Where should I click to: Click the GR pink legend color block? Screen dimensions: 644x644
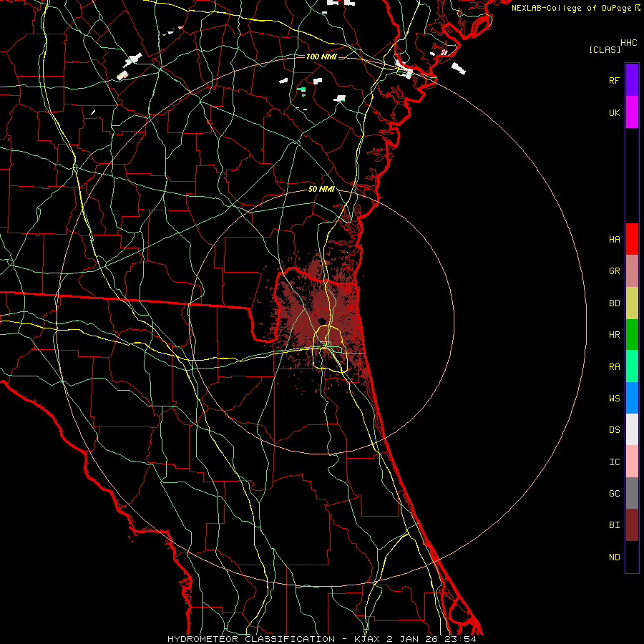pos(632,271)
